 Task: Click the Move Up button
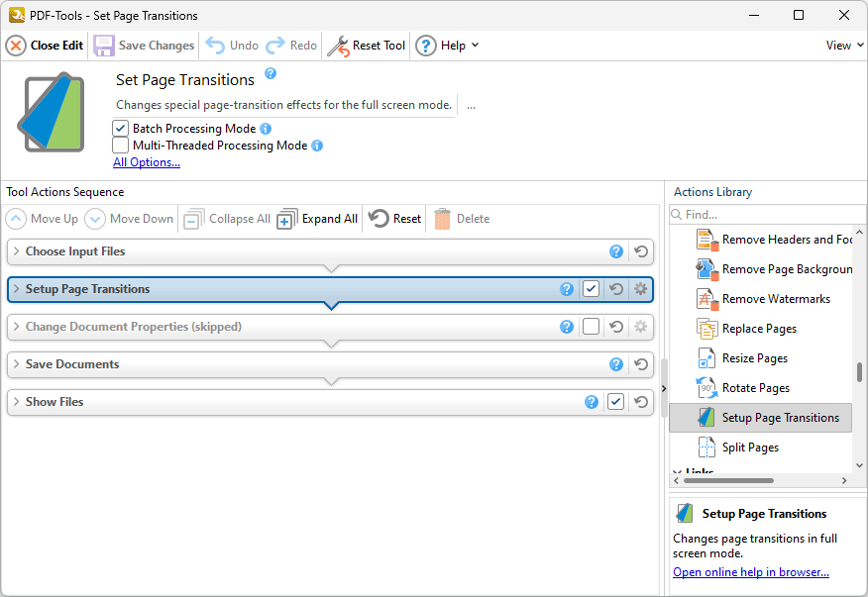[x=42, y=219]
